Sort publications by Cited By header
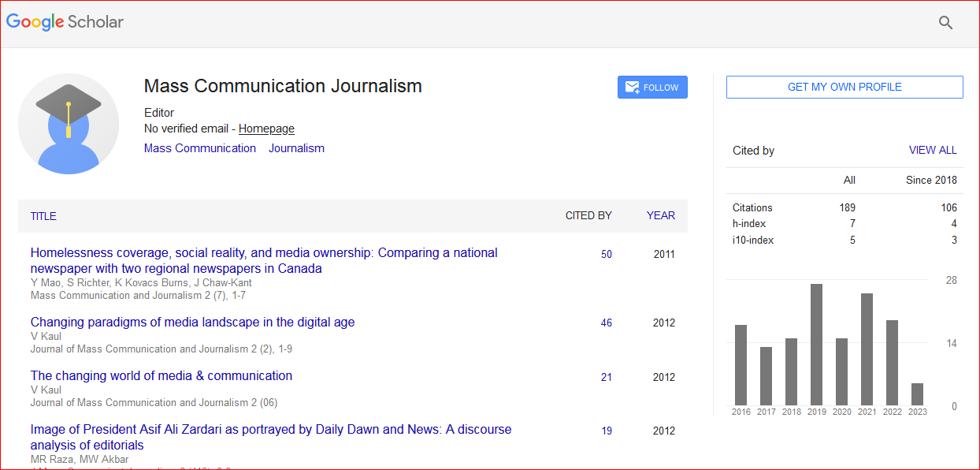 click(x=588, y=215)
